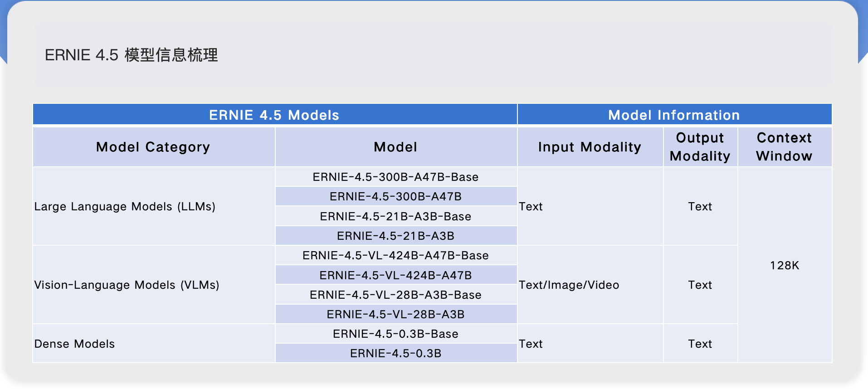Click the Context Window column header
868x389 pixels.
[785, 147]
